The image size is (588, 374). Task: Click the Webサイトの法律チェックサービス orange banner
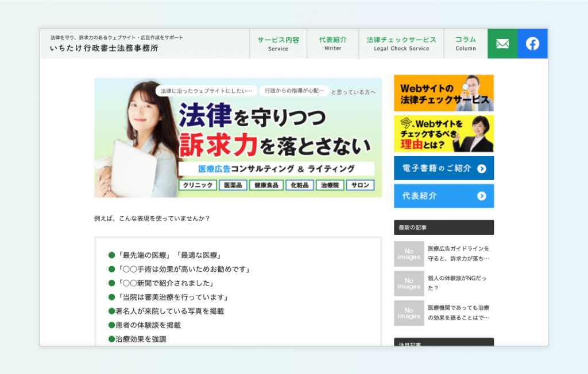pos(443,93)
